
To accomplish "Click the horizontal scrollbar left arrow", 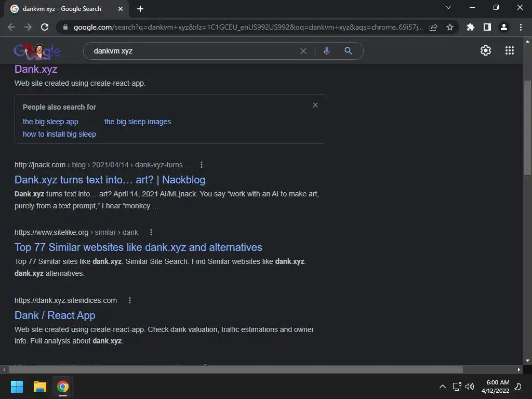I will 4,369.
